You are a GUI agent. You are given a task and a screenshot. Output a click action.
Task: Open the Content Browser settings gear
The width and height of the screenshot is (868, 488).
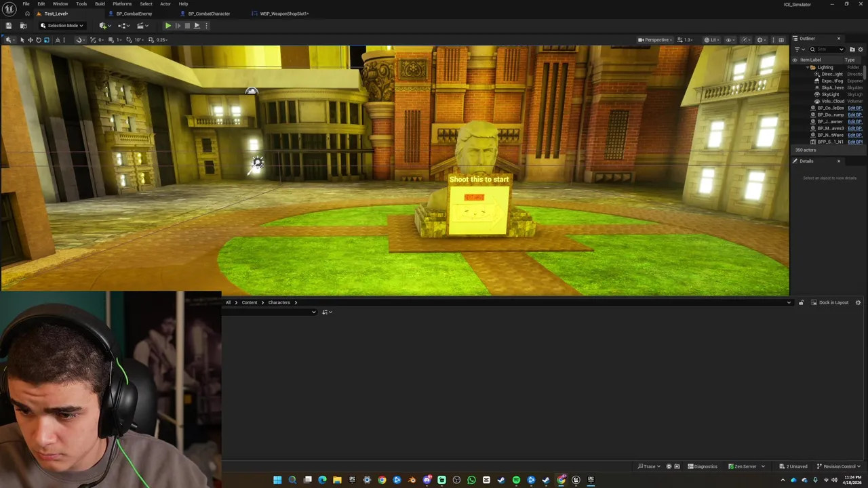[858, 302]
